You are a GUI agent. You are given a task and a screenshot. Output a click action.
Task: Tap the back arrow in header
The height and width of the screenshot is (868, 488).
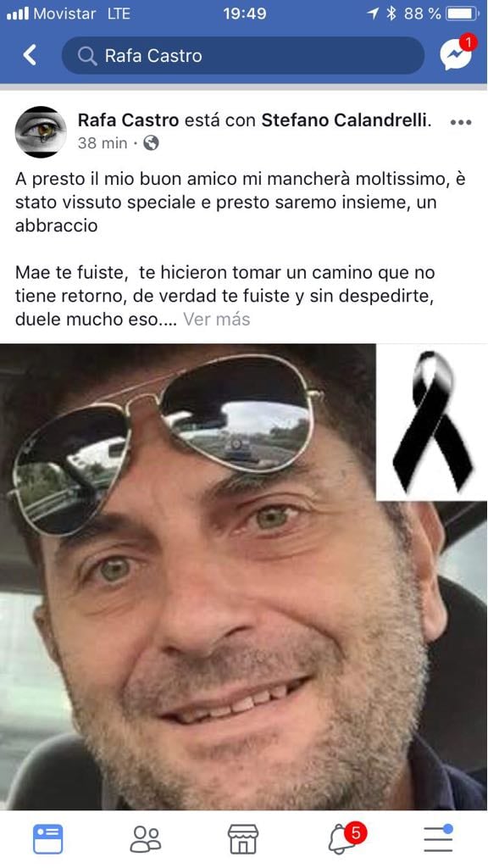pos(30,55)
